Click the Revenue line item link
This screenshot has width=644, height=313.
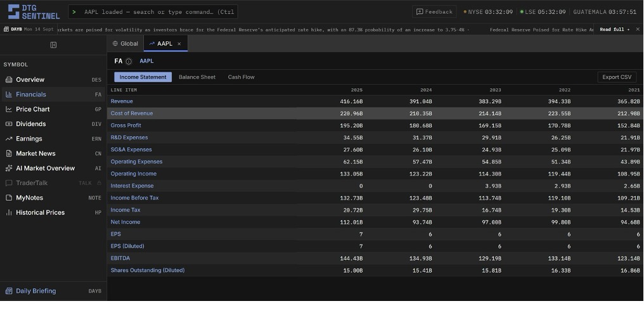[x=122, y=101]
